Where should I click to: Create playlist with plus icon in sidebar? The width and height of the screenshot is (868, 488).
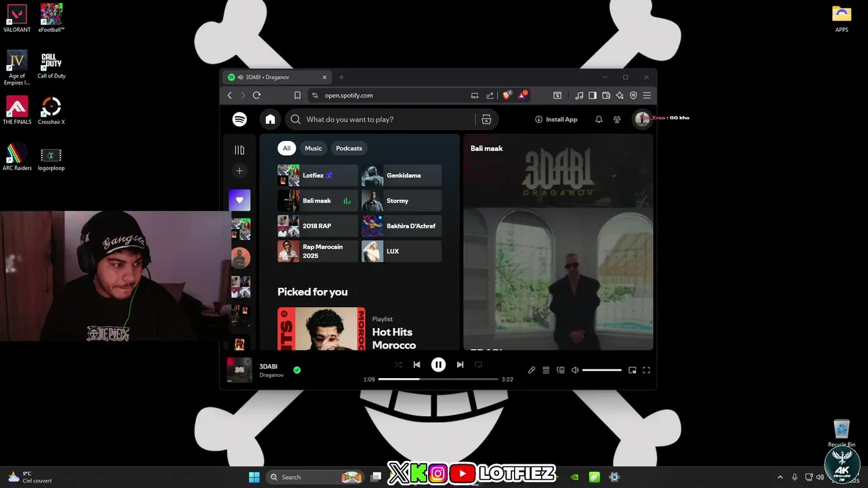239,171
